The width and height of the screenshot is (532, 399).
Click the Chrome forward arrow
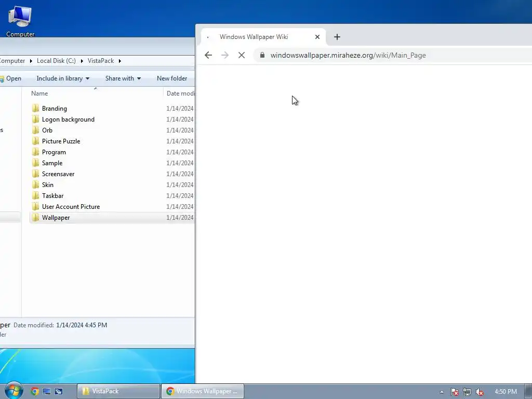225,55
